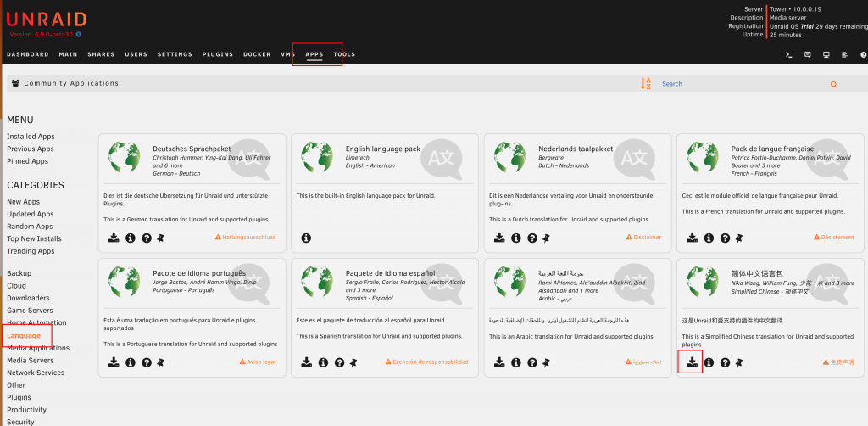Open the Exención de responsabilidad link

427,362
